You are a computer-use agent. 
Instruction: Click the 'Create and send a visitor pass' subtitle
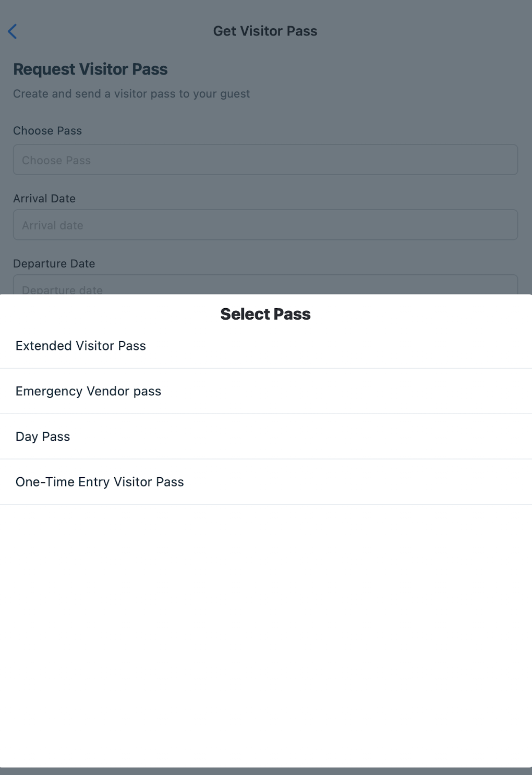(131, 94)
